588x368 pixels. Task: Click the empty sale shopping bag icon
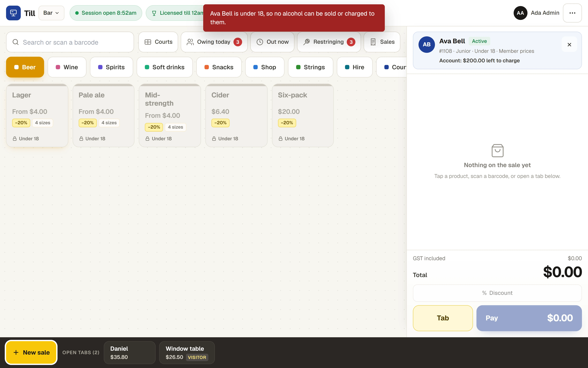click(x=497, y=150)
